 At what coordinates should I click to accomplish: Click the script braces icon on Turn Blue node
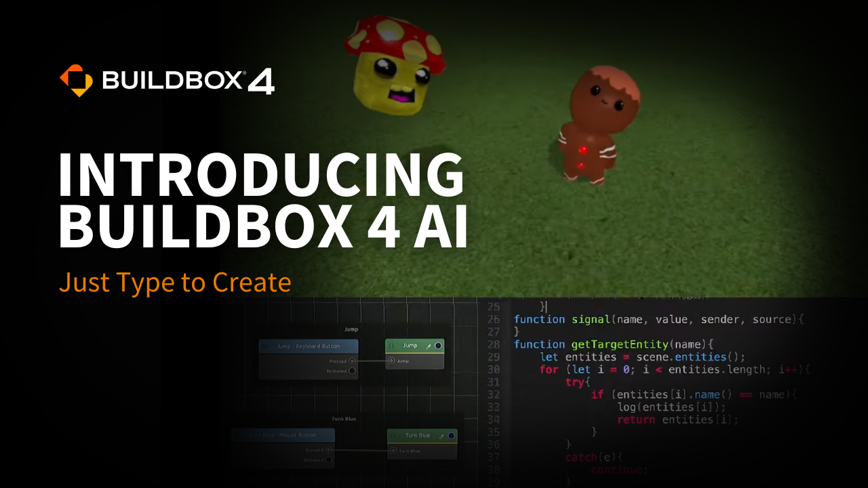393,435
